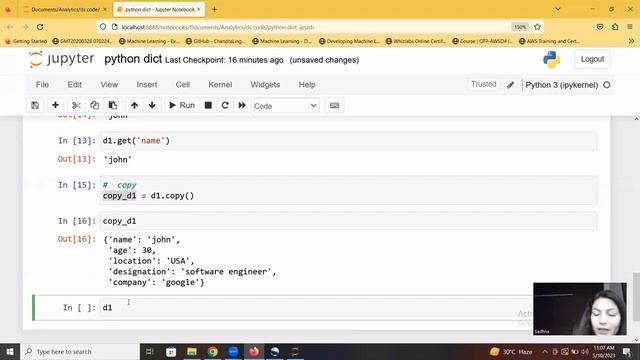Screen dimensions: 640x360
Task: Cut selected cells with the scissors icon
Action: click(x=76, y=105)
